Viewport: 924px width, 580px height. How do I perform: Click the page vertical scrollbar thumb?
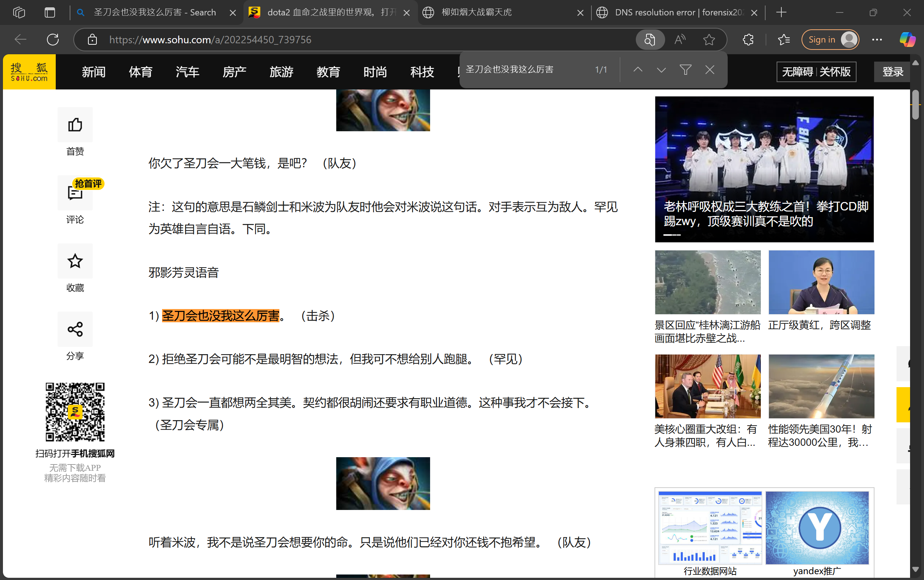tap(916, 105)
